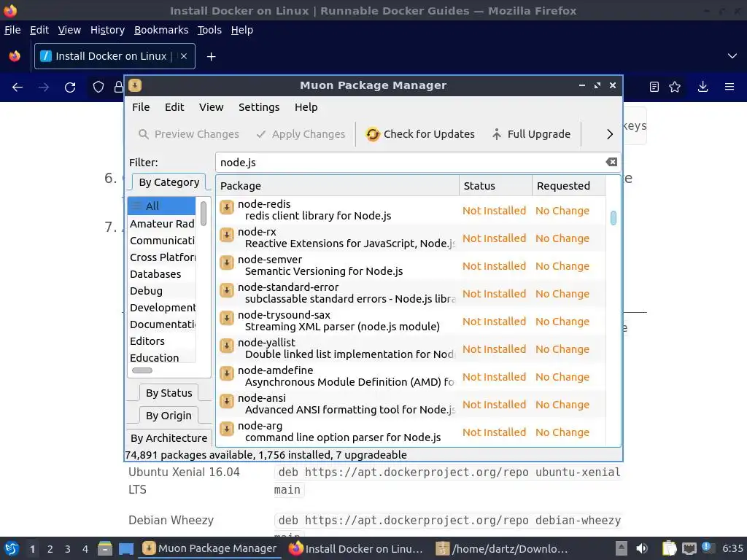The width and height of the screenshot is (747, 560).
Task: Click the package icon for node-standard-error
Action: tap(227, 290)
